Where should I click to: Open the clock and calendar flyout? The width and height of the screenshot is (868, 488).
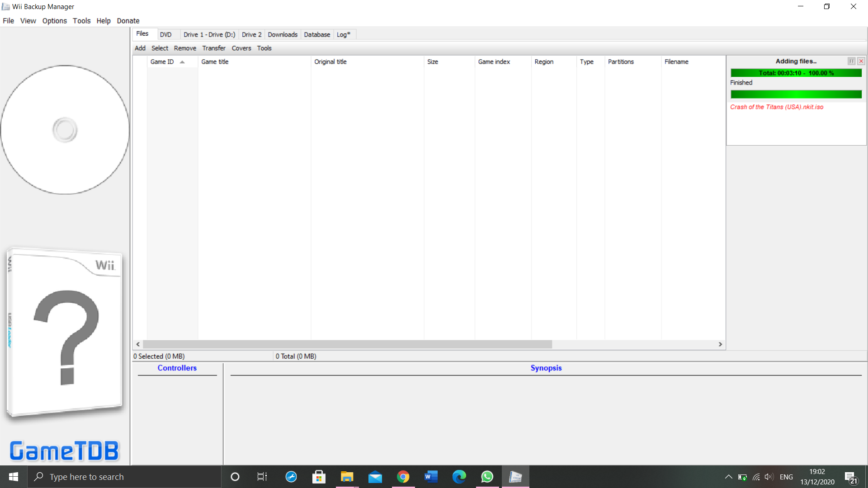pyautogui.click(x=817, y=477)
